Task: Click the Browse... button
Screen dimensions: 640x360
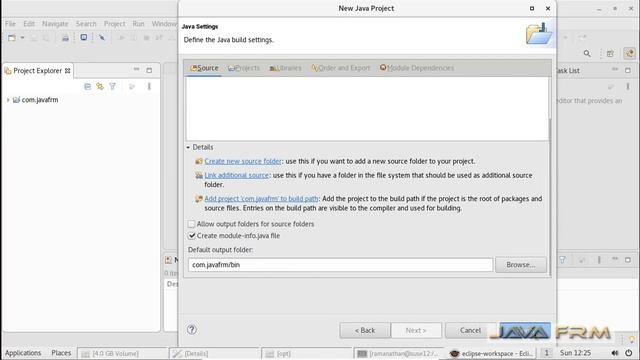Action: pos(521,265)
